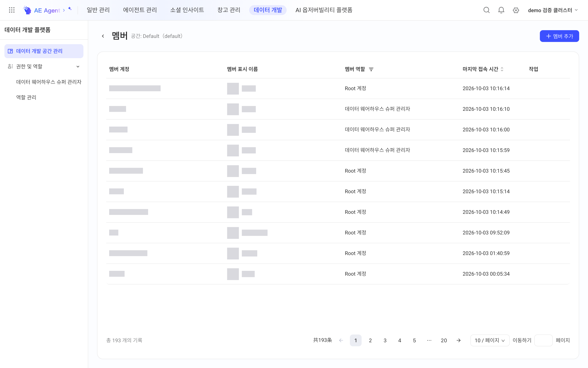
Task: Switch to the 일반 관리 tab
Action: [x=98, y=10]
